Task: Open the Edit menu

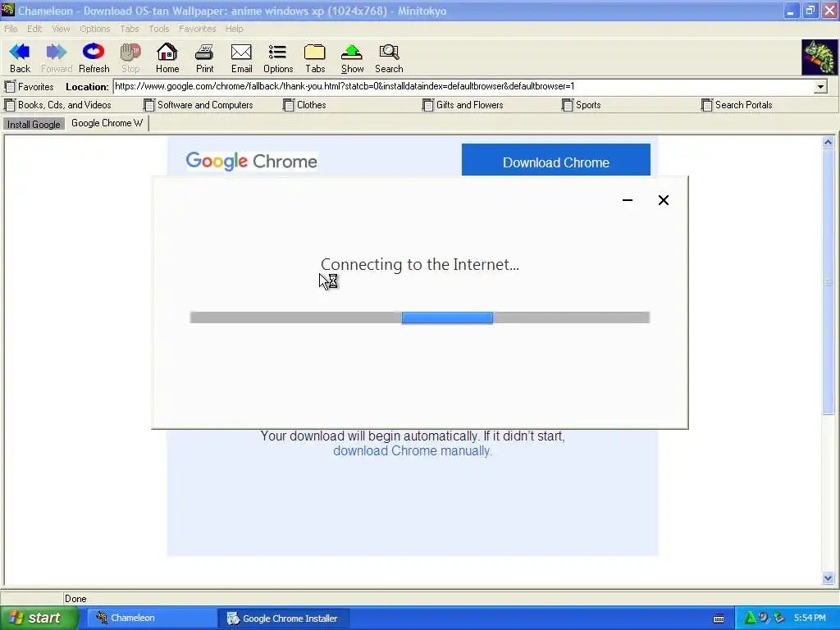Action: (34, 29)
